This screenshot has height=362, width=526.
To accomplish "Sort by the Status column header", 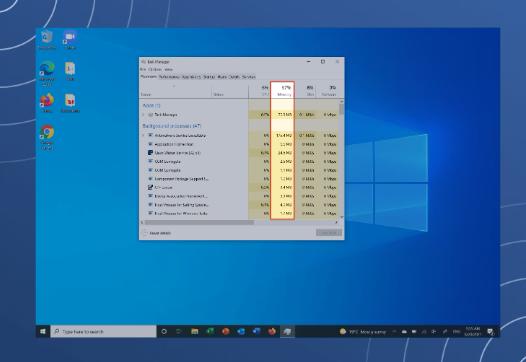I will coord(230,90).
